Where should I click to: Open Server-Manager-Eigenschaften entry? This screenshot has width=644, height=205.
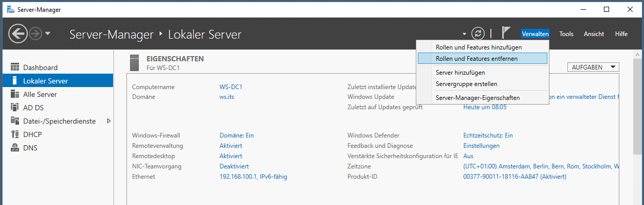pos(483,97)
